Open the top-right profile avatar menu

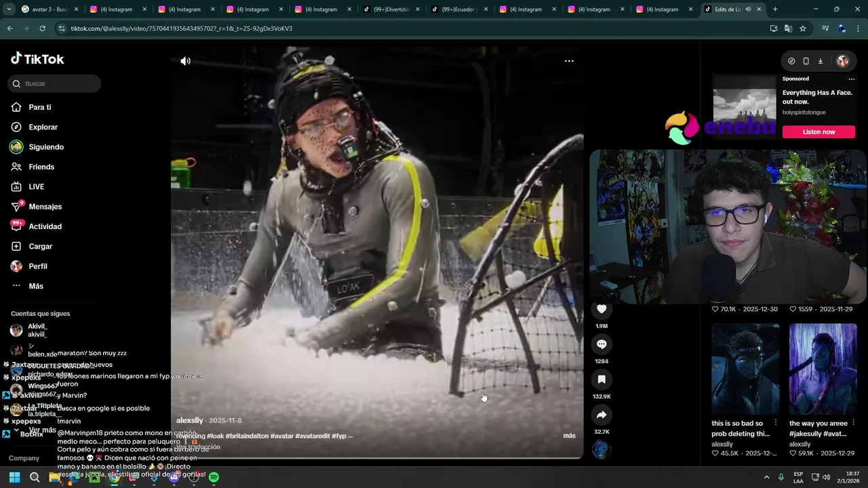(843, 61)
